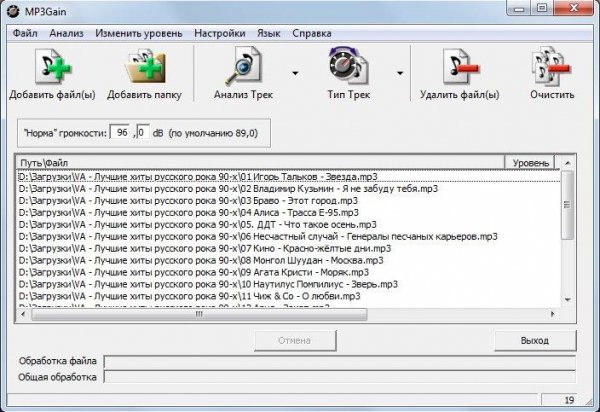
Task: Click the horizontal scrollbar right arrow
Action: [552, 314]
